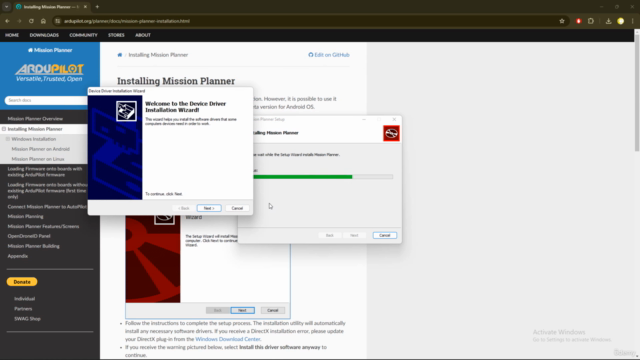Screen dimensions: 640x360
Task: Open Mission Planner on Linux
Action: 38,159
